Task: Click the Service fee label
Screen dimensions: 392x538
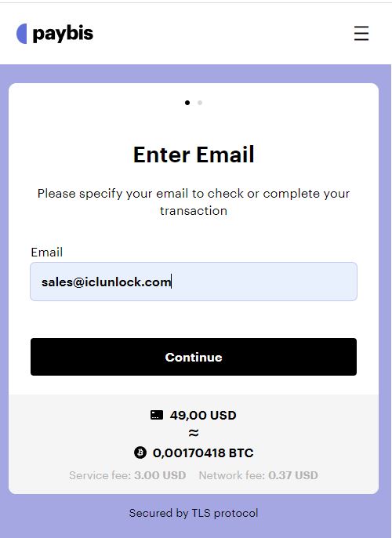Action: click(100, 475)
